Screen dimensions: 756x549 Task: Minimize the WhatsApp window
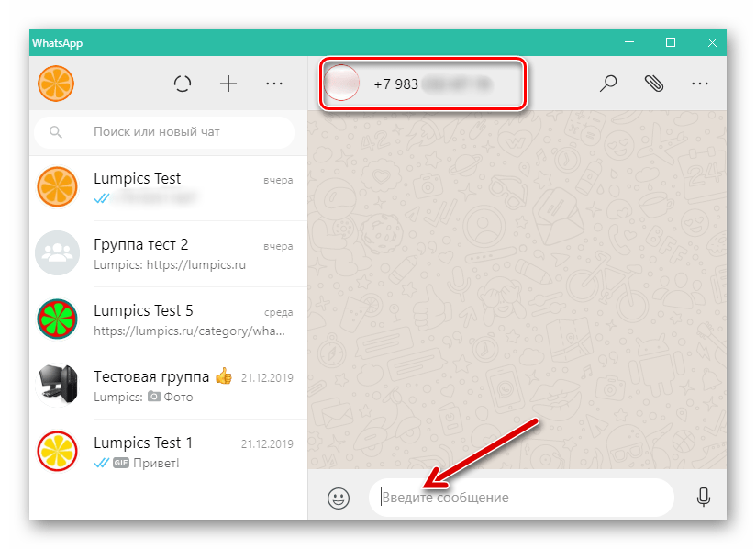(629, 42)
